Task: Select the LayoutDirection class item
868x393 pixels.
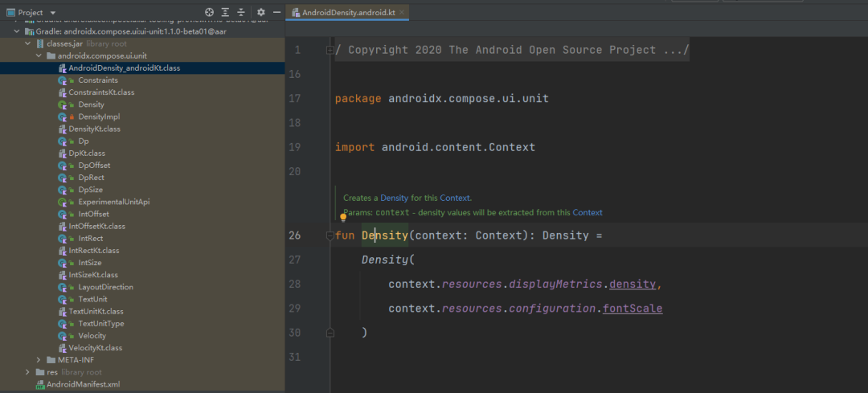Action: (x=105, y=287)
